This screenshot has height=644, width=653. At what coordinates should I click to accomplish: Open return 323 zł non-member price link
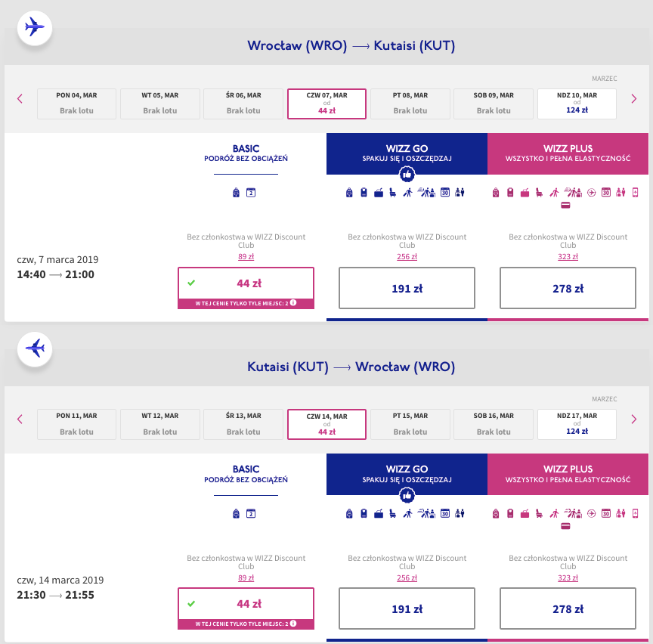pos(568,577)
